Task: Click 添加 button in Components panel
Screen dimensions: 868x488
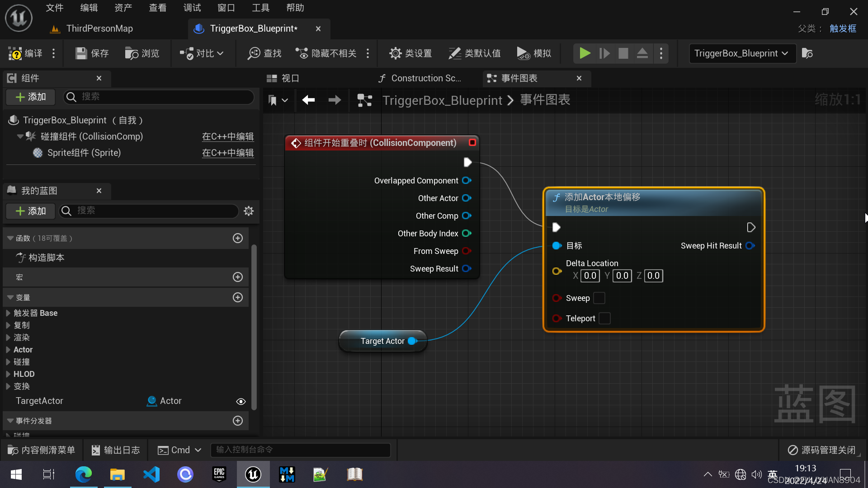Action: click(x=30, y=97)
